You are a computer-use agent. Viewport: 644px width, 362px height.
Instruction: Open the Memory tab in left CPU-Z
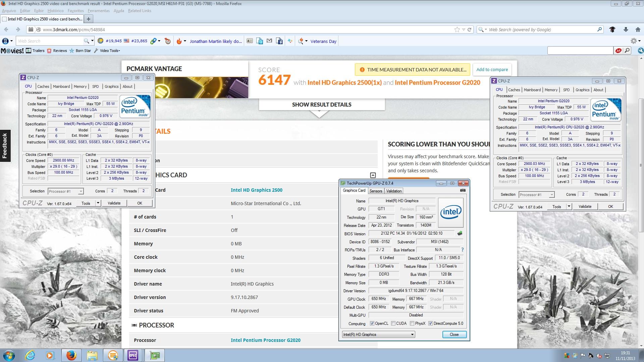tap(80, 86)
